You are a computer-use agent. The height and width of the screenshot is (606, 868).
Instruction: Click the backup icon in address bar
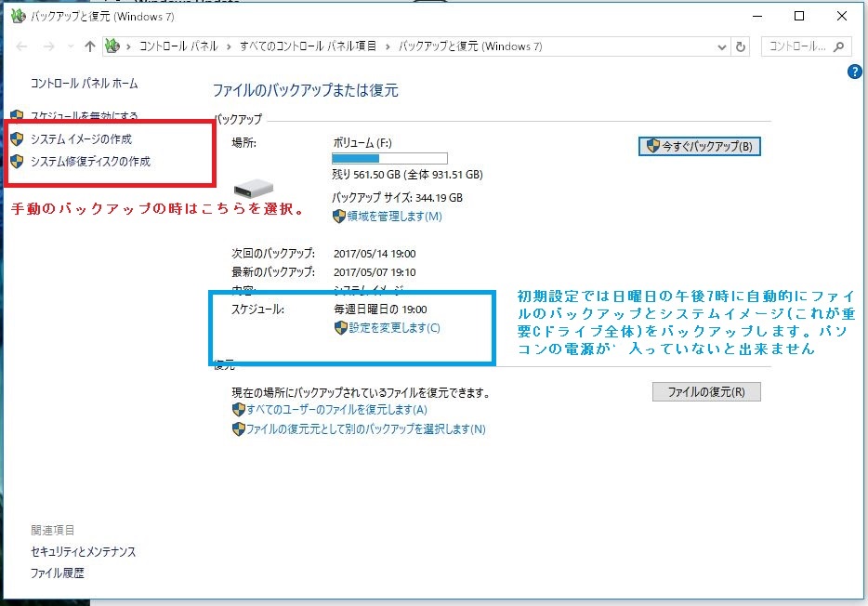(112, 46)
